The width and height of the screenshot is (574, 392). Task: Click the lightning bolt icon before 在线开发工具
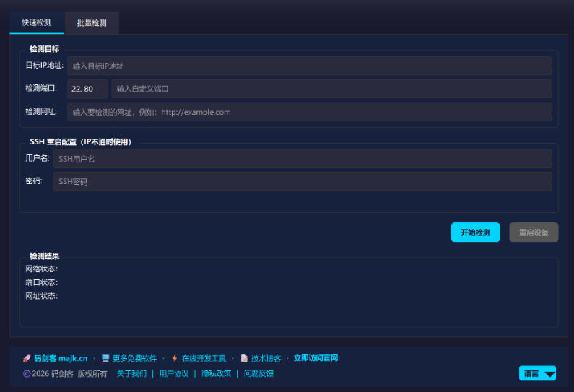point(175,358)
